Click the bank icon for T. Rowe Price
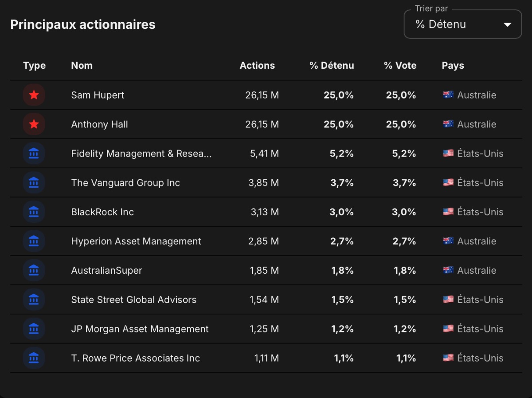This screenshot has width=532, height=398. [x=34, y=358]
